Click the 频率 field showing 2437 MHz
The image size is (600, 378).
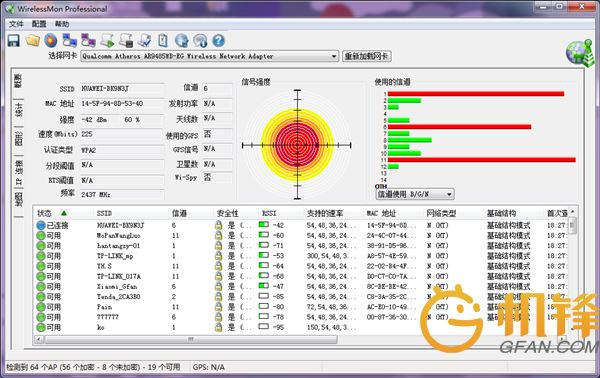[x=122, y=194]
